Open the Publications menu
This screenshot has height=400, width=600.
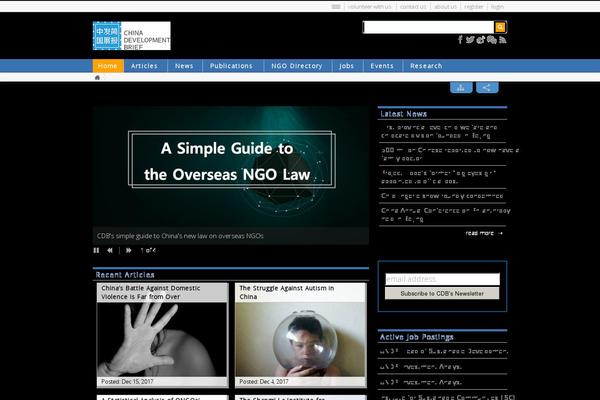click(x=231, y=66)
